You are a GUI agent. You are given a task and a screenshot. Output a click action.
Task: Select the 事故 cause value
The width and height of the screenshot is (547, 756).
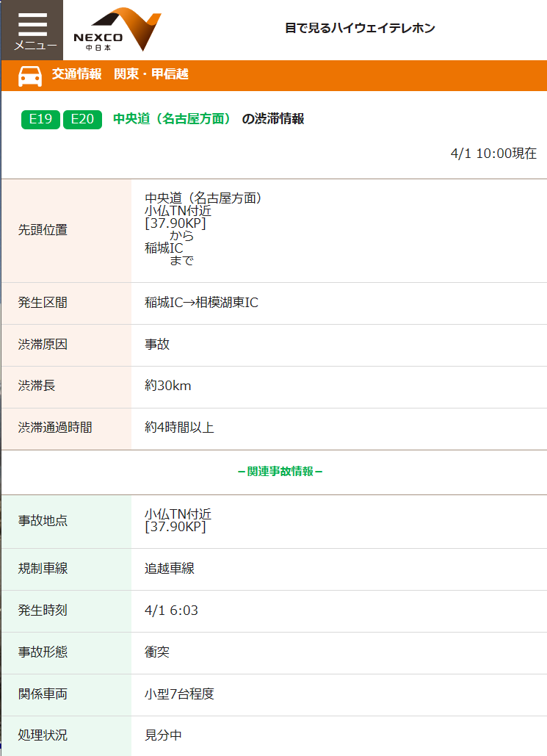click(x=157, y=345)
